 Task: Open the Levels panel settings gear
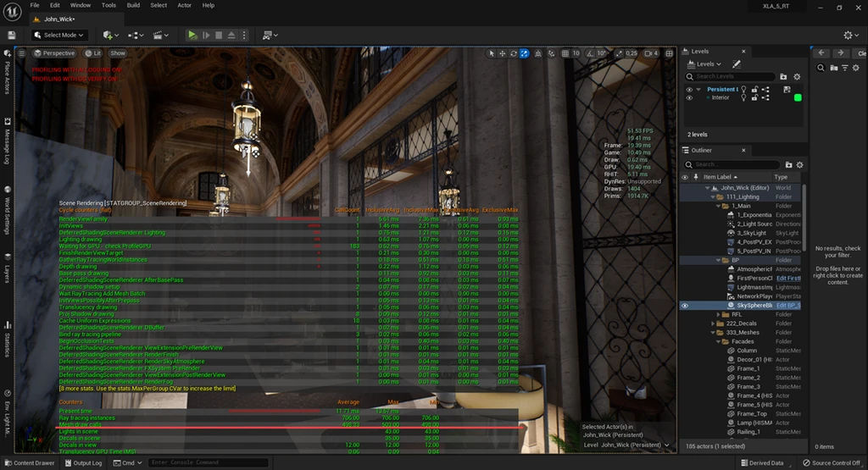pos(797,76)
